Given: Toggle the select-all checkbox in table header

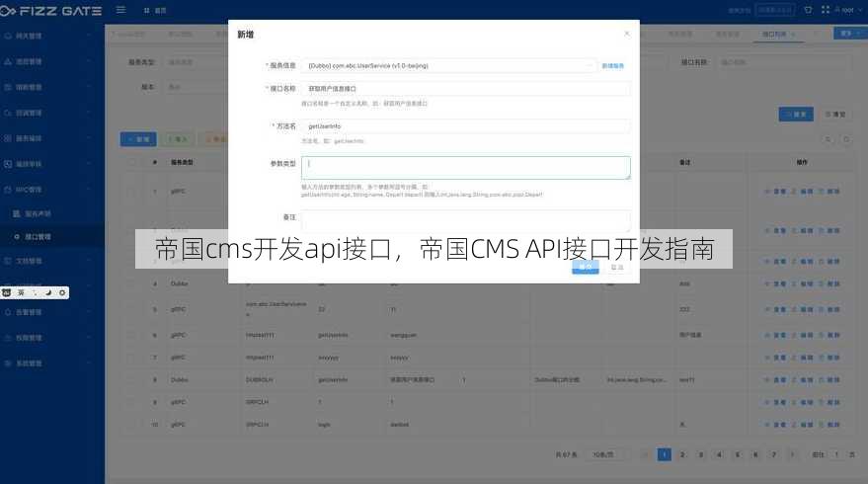Looking at the screenshot, I should pyautogui.click(x=131, y=162).
